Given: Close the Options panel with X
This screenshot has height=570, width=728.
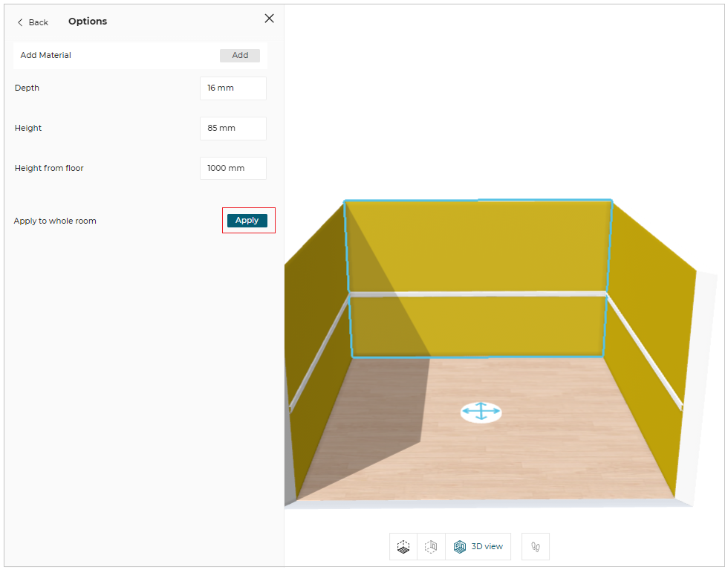Looking at the screenshot, I should click(269, 19).
